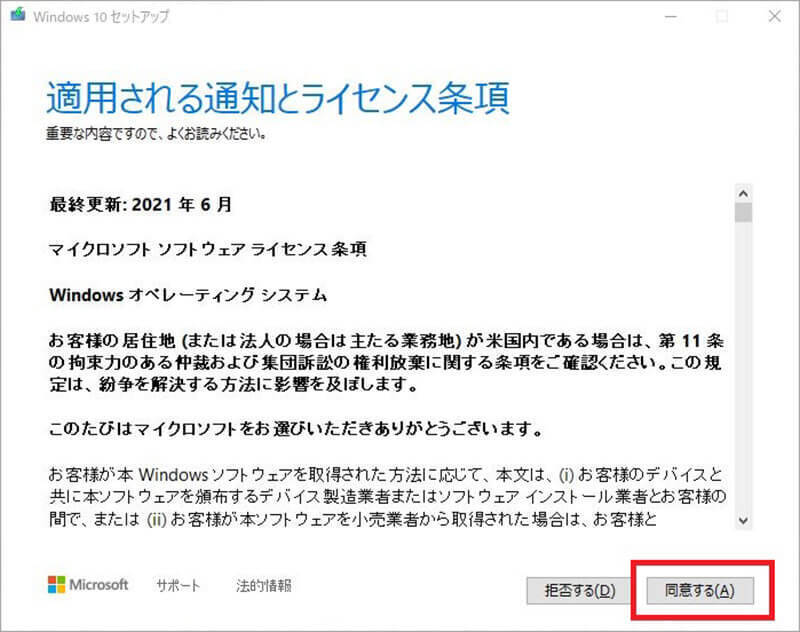Click the license text scrollbar thumb
Screen dimensions: 800x632
click(x=743, y=212)
